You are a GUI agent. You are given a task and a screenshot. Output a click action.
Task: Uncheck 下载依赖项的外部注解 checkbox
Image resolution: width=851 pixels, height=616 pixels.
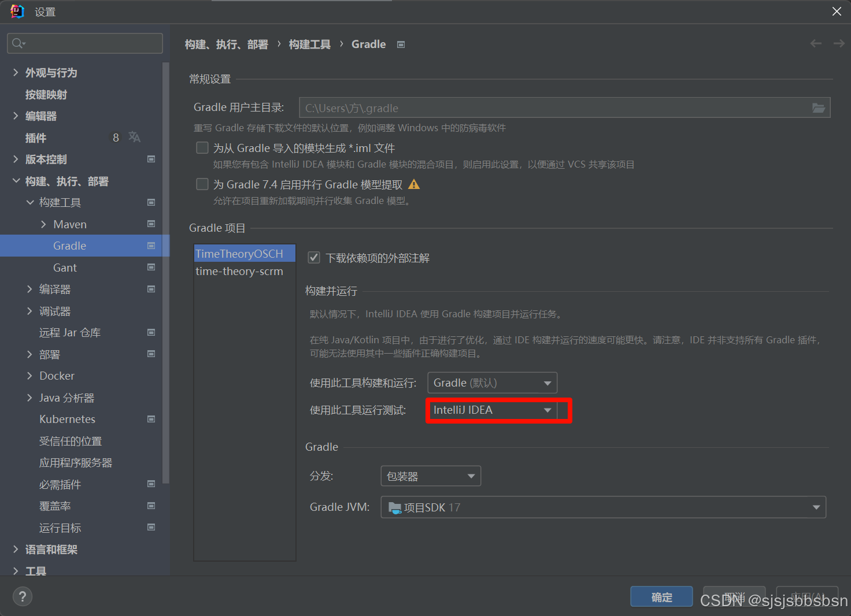point(314,258)
